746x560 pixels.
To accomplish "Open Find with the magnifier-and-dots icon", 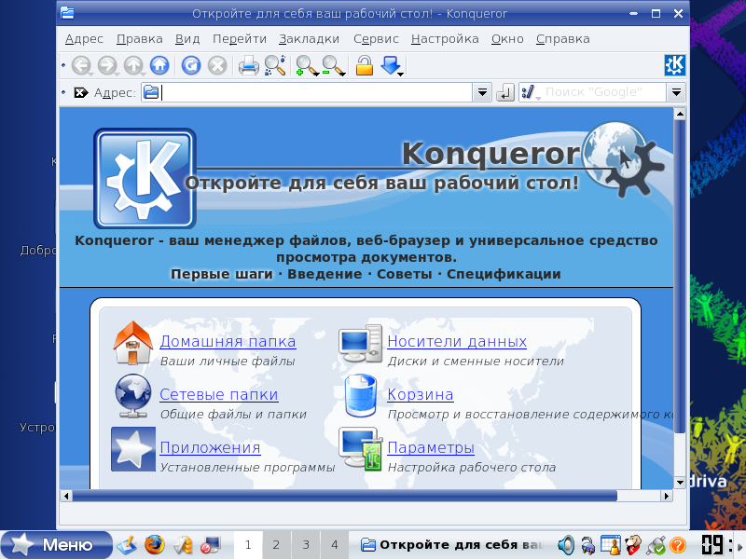I will point(275,65).
